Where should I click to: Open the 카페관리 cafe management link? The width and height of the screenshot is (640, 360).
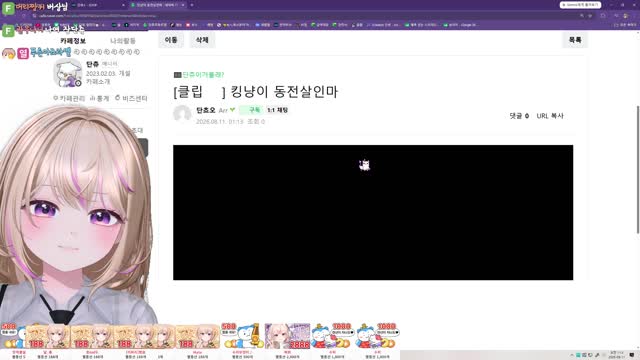tap(69, 98)
